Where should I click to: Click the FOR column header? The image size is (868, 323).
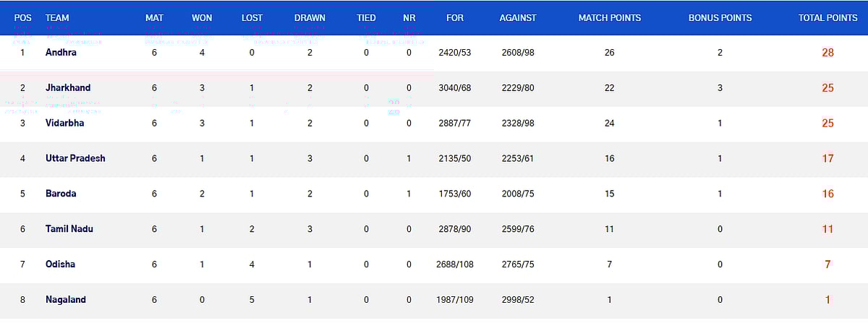pos(455,18)
